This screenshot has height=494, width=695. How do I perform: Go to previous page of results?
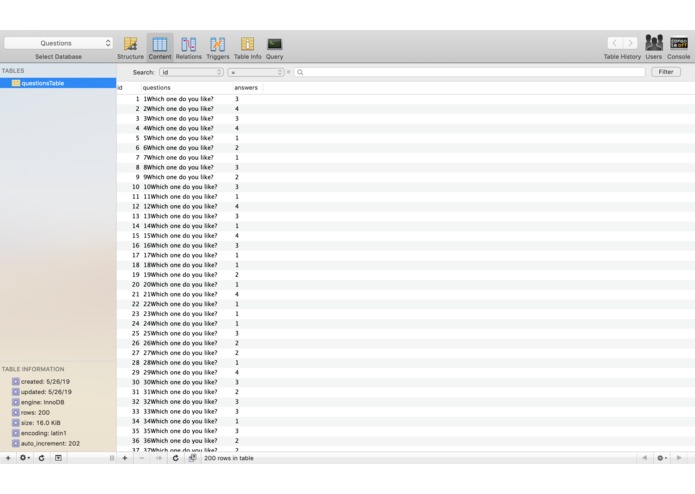point(644,458)
